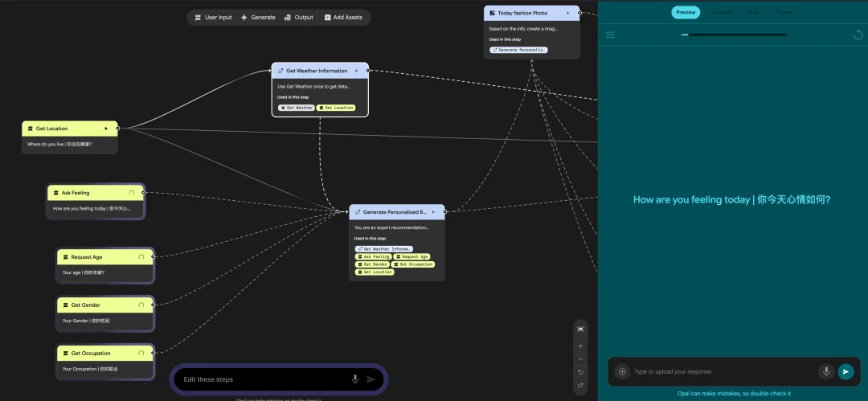This screenshot has height=401, width=868.
Task: Run the Get Location node play arrow
Action: click(106, 129)
